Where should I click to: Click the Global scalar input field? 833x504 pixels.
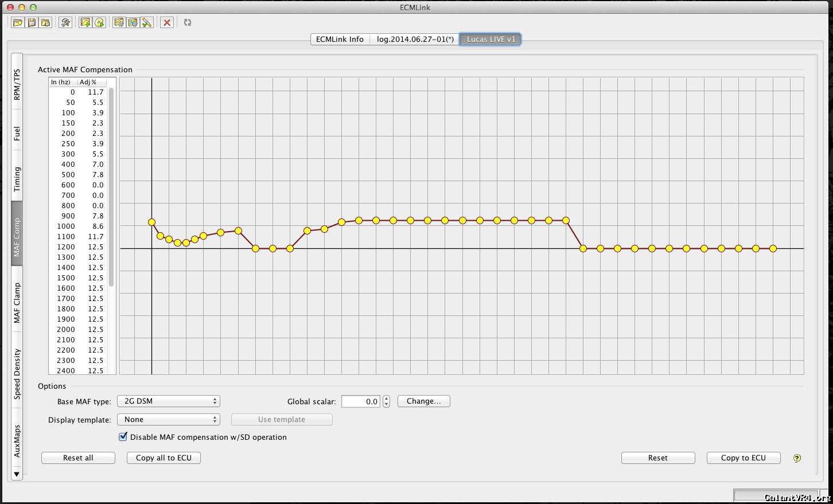(x=361, y=401)
